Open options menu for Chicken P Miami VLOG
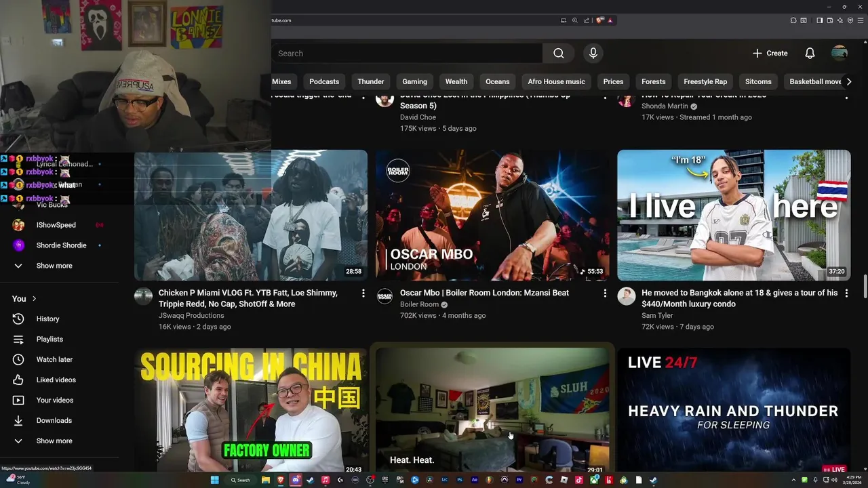 pyautogui.click(x=363, y=293)
